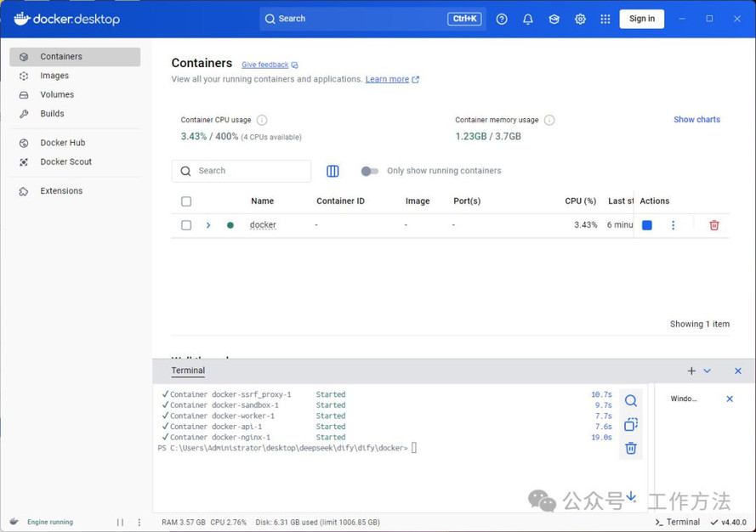Open the manage columns icon
This screenshot has width=756, height=532.
click(333, 171)
